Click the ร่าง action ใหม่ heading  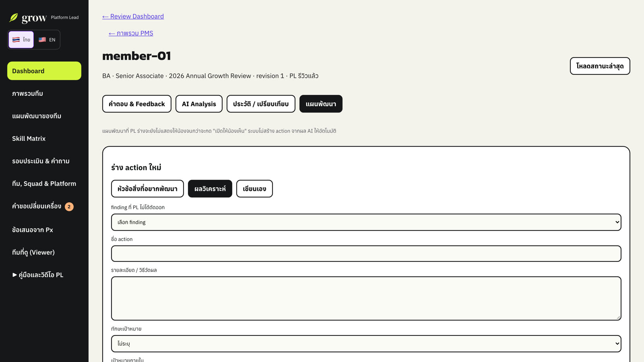click(136, 167)
